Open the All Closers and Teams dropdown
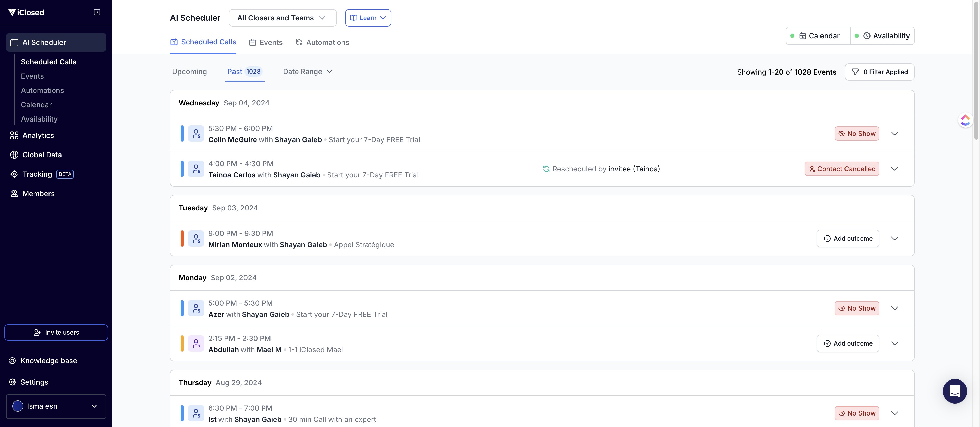This screenshot has width=980, height=427. [282, 18]
